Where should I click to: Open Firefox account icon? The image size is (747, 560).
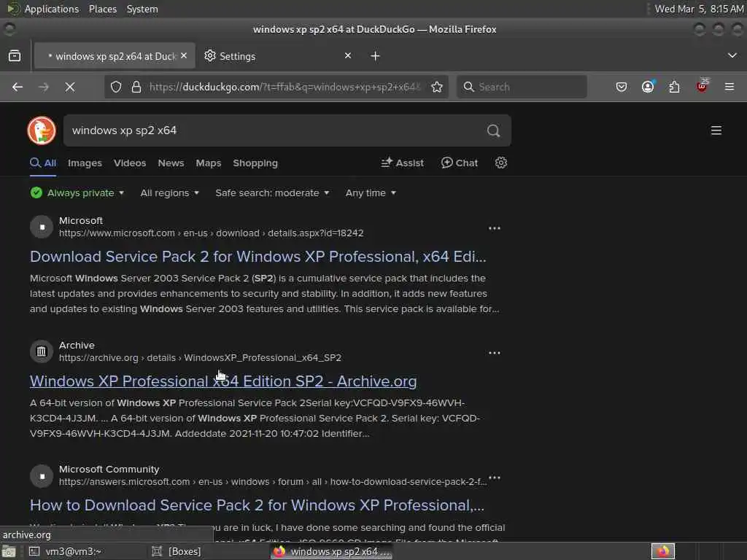pos(648,86)
